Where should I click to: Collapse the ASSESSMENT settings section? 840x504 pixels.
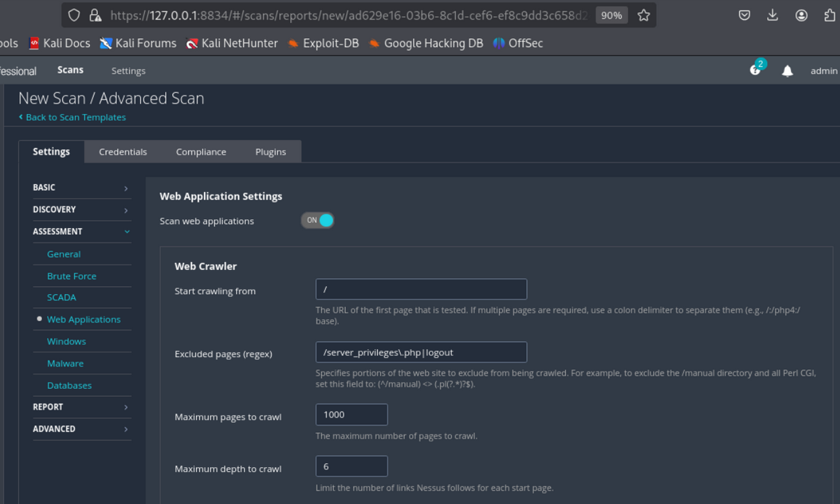81,232
